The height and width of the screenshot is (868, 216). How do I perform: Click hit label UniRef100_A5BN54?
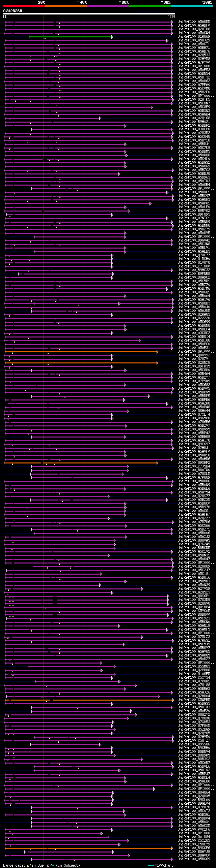pos(194,74)
